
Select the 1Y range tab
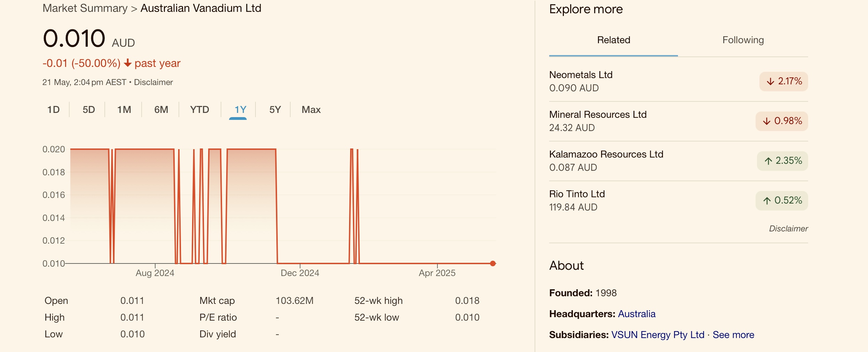[240, 110]
